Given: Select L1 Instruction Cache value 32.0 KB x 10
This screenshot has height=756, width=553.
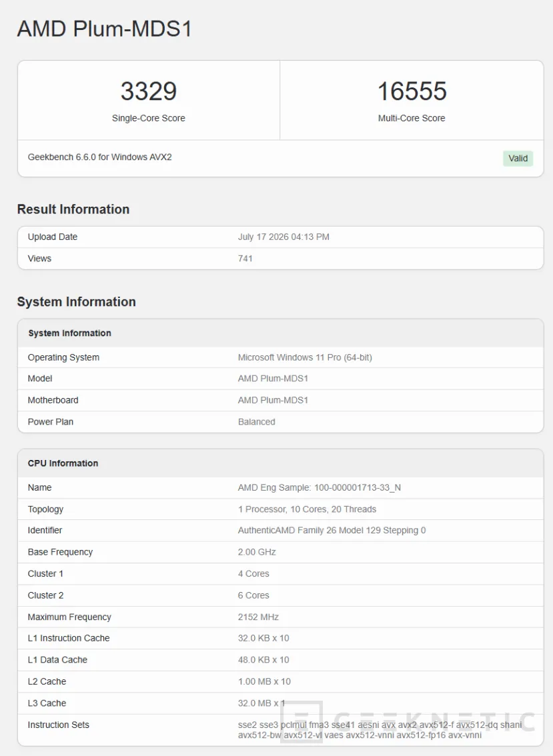Looking at the screenshot, I should click(263, 639).
